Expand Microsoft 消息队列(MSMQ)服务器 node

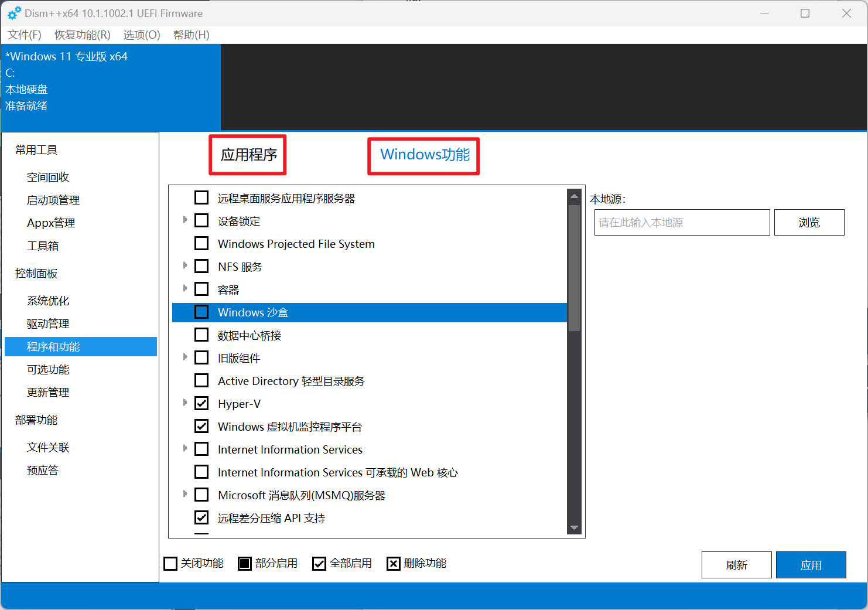(185, 494)
